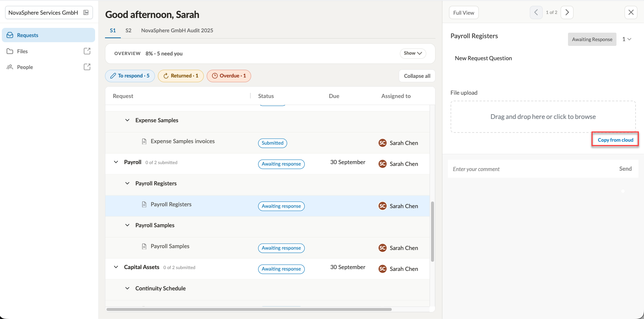Open NovaSphere GmbH Audit 2025 tab
Screen dimensions: 644x319
point(177,30)
